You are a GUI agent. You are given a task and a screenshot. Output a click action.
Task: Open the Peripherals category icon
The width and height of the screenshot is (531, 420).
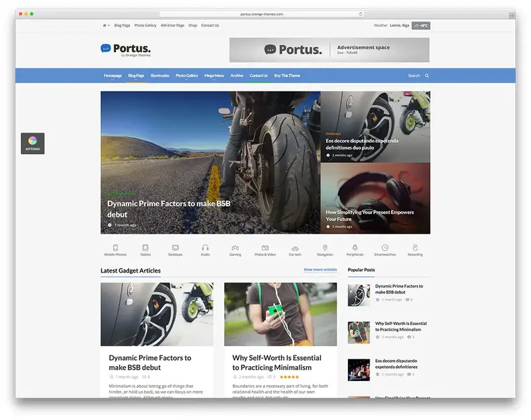355,248
